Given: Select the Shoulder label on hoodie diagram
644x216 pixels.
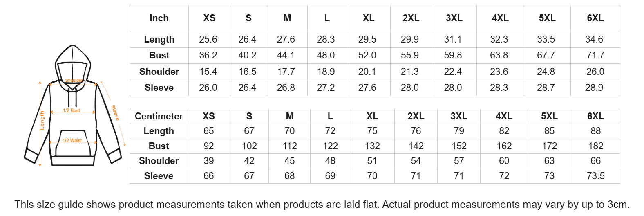Looking at the screenshot, I should click(x=74, y=81).
